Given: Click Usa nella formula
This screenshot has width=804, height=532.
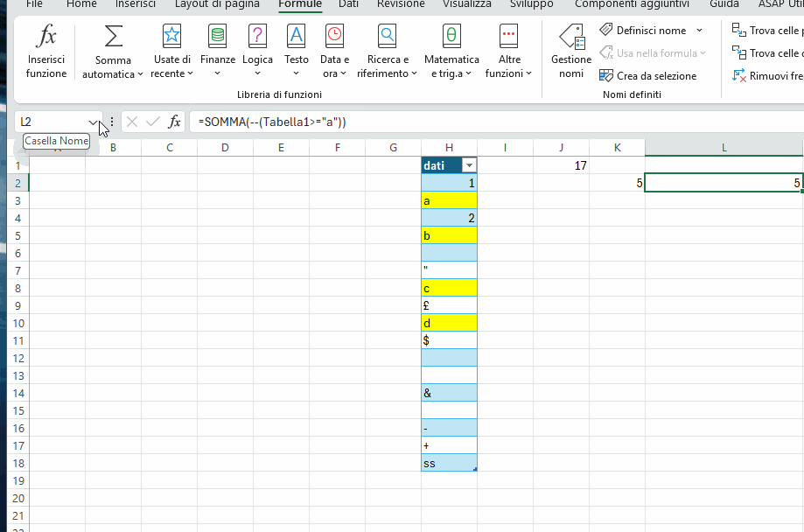Looking at the screenshot, I should pyautogui.click(x=653, y=52).
